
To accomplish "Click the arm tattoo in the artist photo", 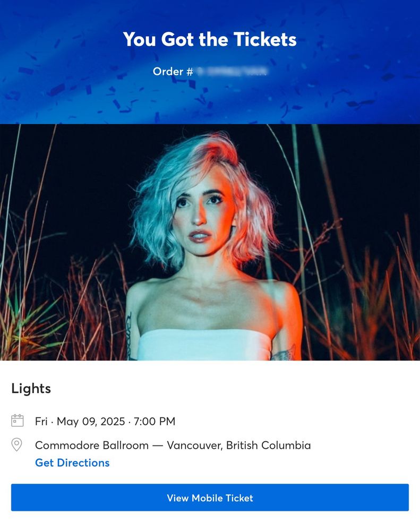I will click(130, 335).
